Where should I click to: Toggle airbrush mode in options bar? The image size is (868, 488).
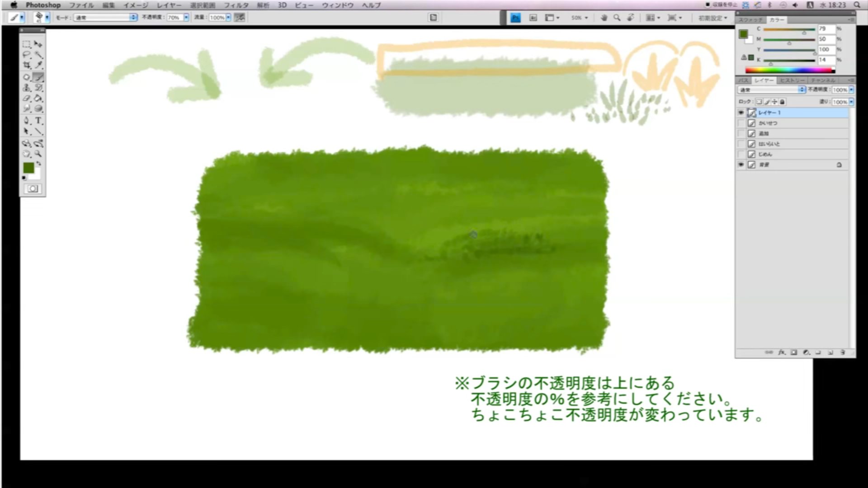point(240,17)
